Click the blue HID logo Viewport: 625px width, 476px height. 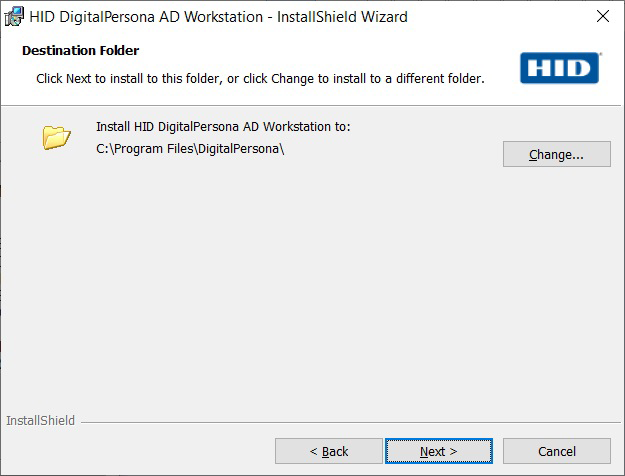(559, 68)
